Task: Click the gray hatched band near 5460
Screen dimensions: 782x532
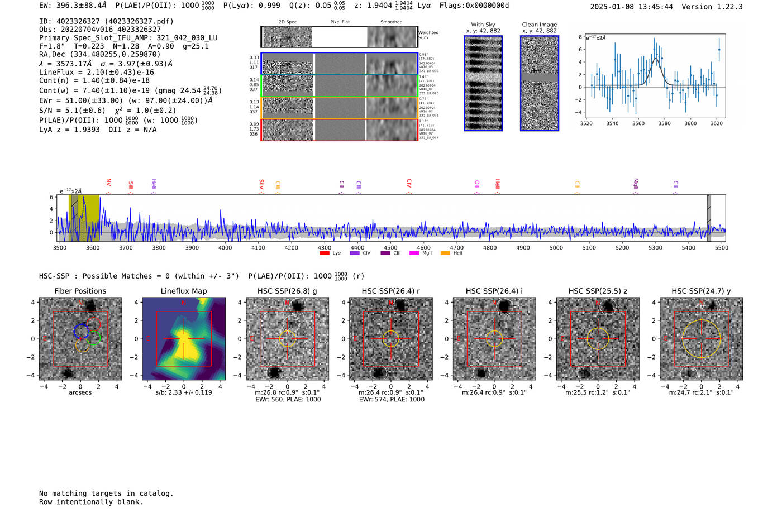Action: pyautogui.click(x=709, y=218)
